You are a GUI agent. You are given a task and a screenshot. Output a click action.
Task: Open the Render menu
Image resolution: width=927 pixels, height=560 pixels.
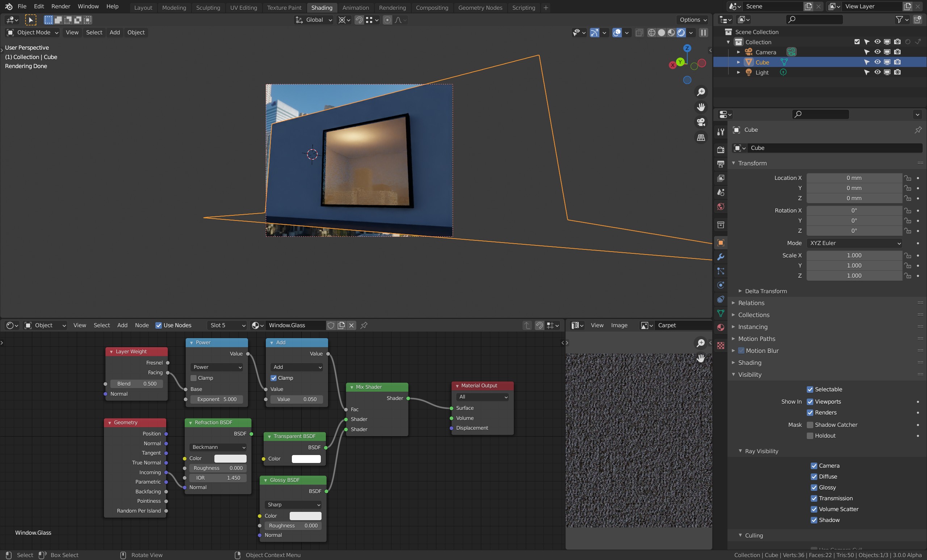pos(60,6)
